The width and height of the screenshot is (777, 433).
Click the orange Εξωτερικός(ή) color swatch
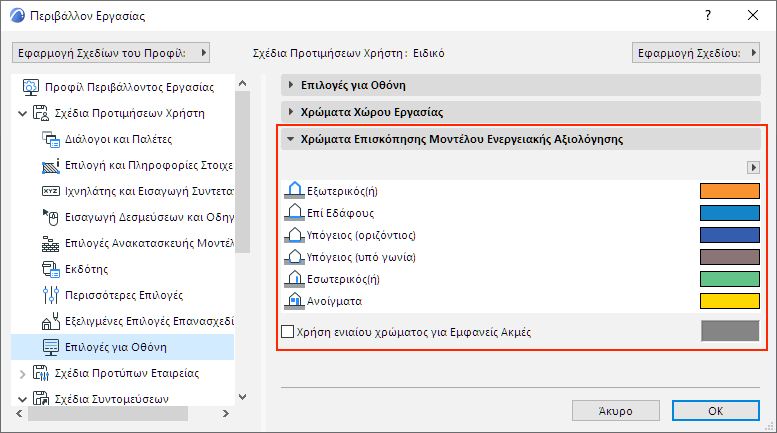[730, 190]
